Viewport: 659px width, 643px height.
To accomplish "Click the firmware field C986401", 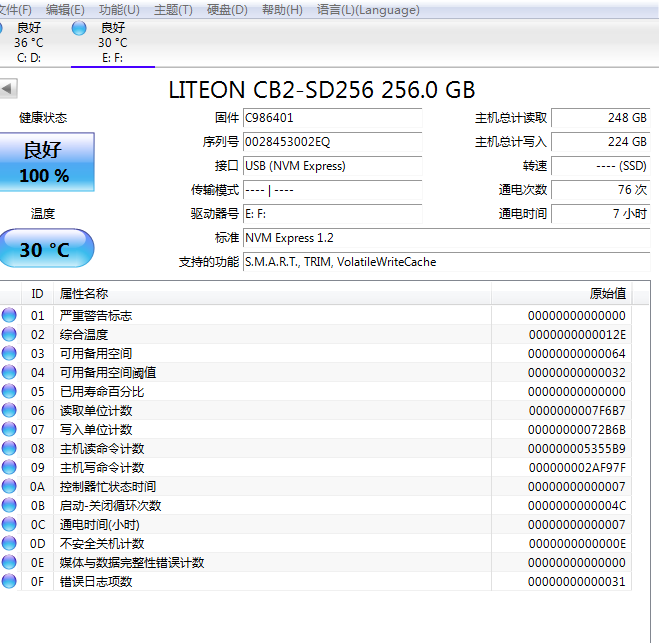I will point(332,118).
